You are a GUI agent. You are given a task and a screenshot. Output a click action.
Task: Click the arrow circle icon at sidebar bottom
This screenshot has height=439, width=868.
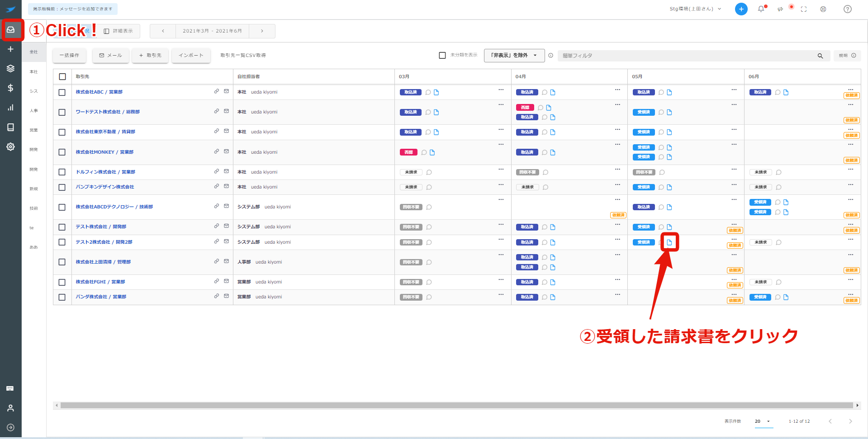pos(10,428)
